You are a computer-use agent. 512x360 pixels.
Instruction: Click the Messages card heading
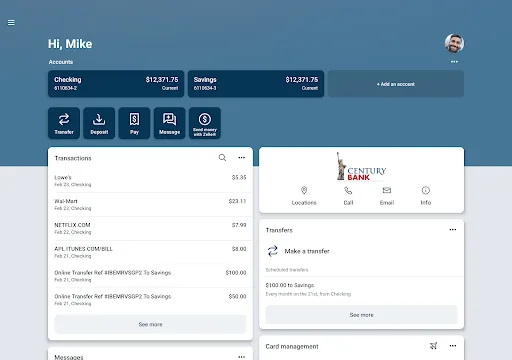(x=69, y=357)
